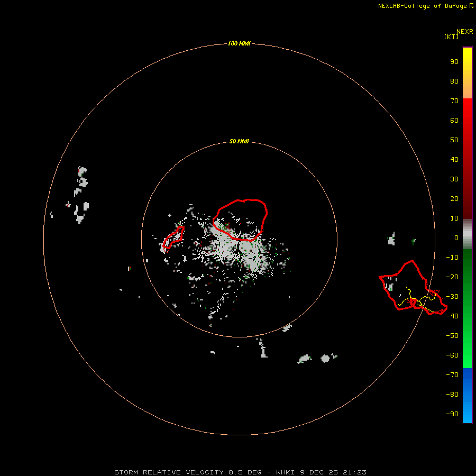Click the 0 value on the scale
Image resolution: width=476 pixels, height=476 pixels.
(456, 237)
